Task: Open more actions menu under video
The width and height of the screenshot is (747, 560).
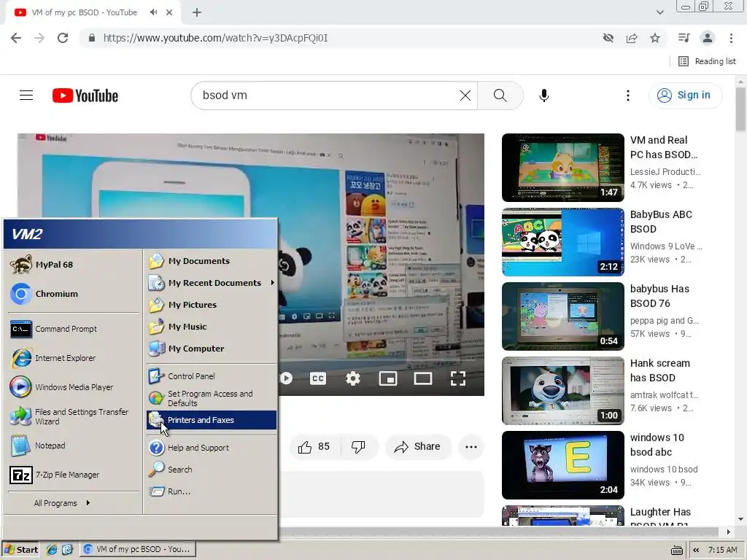Action: 471,447
